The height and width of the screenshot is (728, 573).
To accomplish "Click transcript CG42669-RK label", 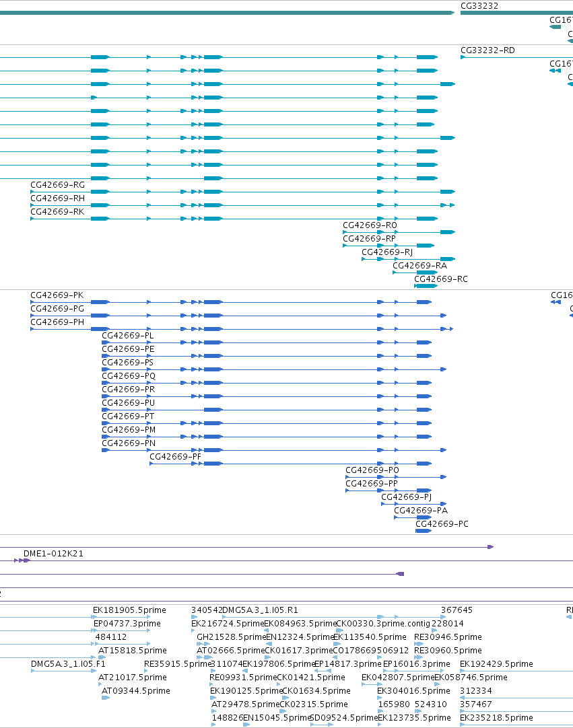I will click(58, 212).
